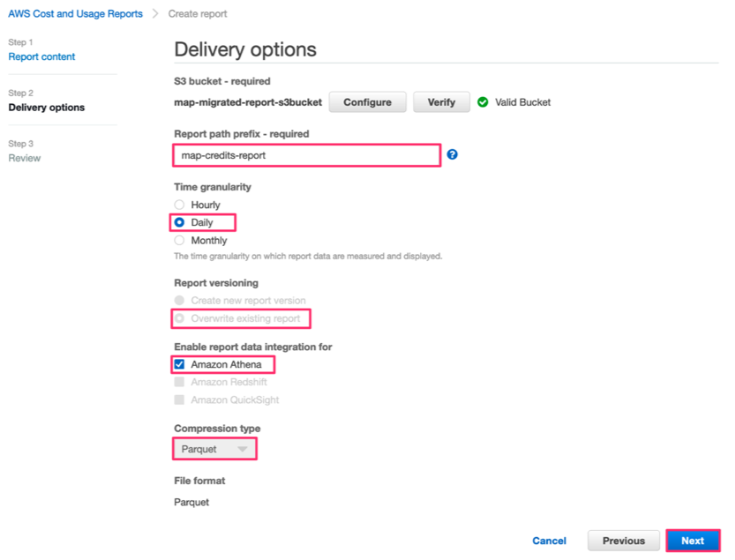Screen dimensions: 735x560
Task: Go to Step 1 Report content
Action: coord(41,56)
